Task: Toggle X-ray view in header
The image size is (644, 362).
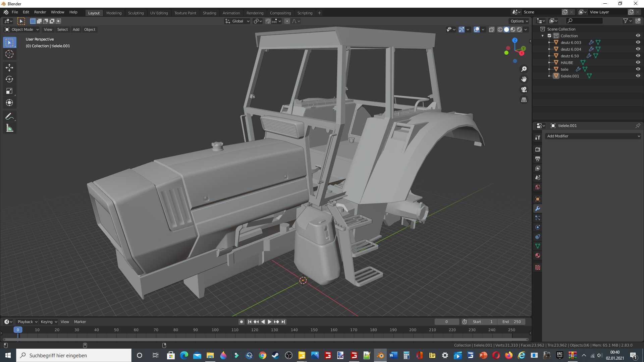Action: (491, 29)
